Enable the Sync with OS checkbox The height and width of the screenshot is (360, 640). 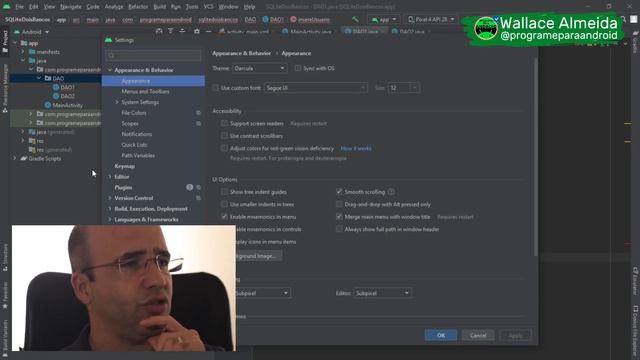pyautogui.click(x=298, y=68)
